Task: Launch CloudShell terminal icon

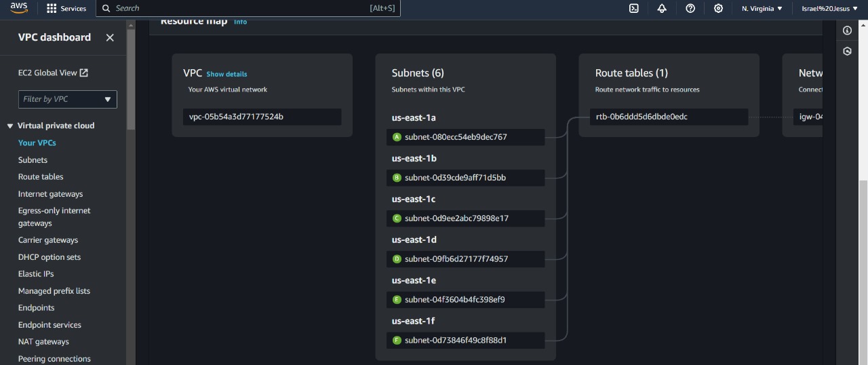Action: click(x=633, y=8)
